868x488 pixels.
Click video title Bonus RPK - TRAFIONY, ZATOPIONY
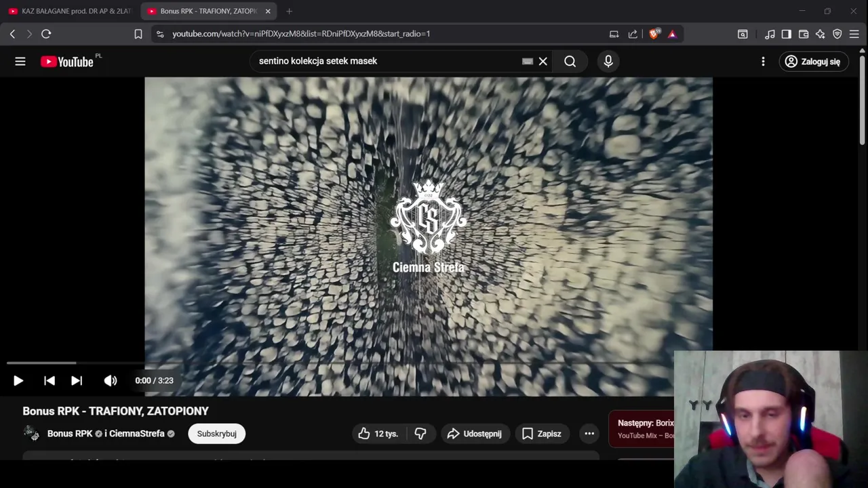(x=115, y=411)
